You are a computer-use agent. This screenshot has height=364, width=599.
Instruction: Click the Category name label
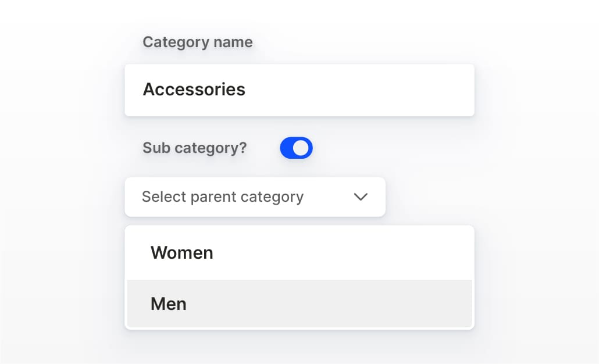[198, 42]
